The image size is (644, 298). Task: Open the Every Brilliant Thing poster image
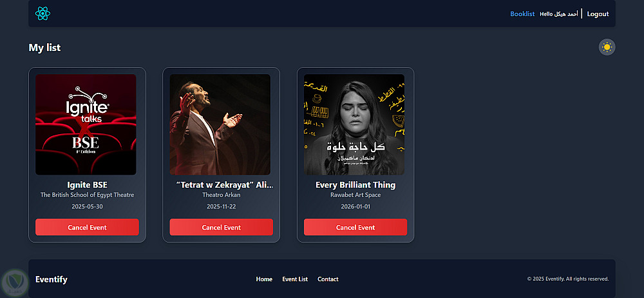[354, 124]
